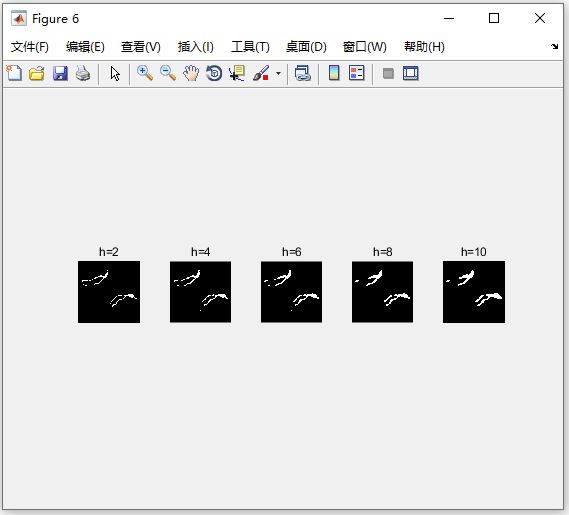Toggle the Brush data tool
This screenshot has width=569, height=515.
point(261,73)
